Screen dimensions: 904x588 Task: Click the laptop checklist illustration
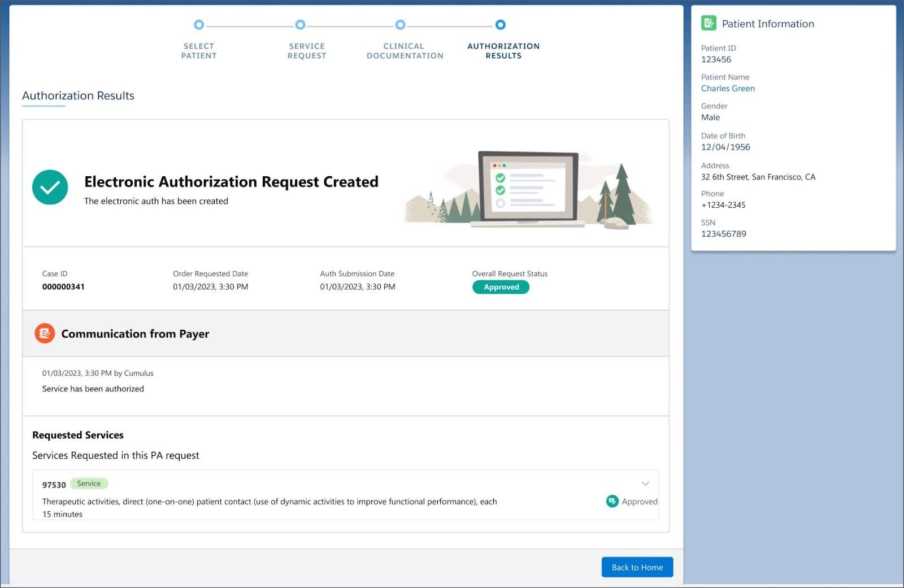pos(528,189)
